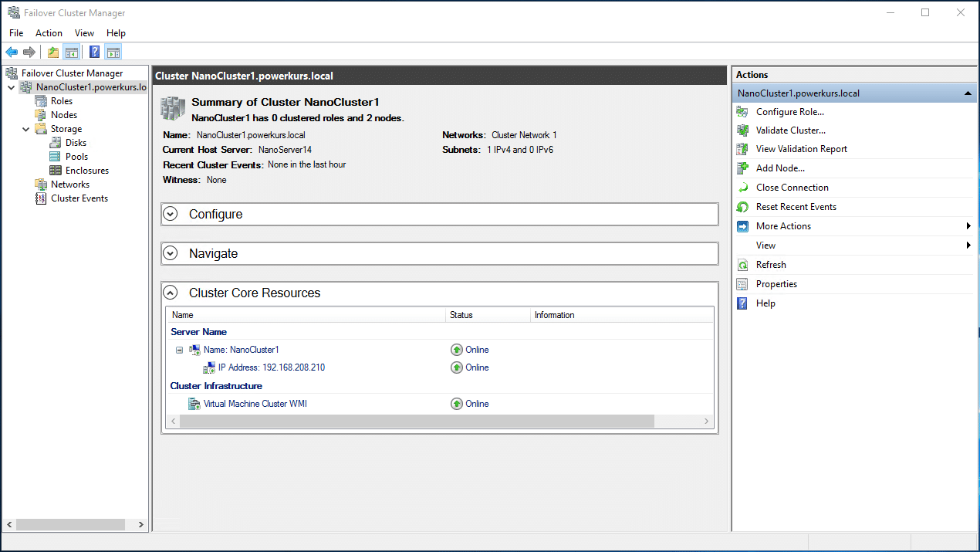This screenshot has height=552, width=980.
Task: Click the Reset Recent Events icon
Action: point(742,207)
